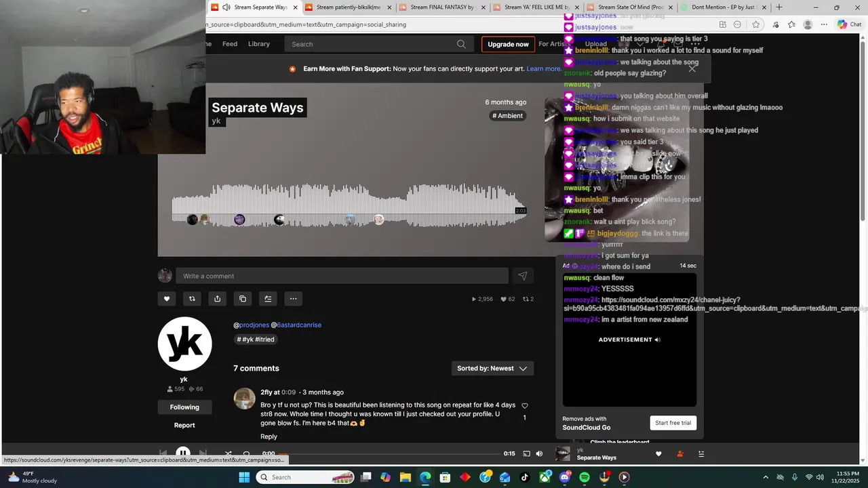This screenshot has width=868, height=488.
Task: Click Start free trial button
Action: point(673,423)
